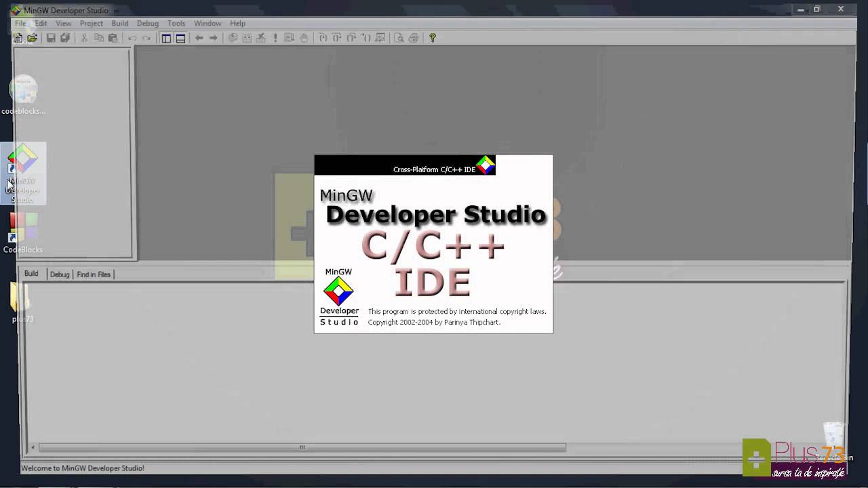
Task: Click the breakpoint hand icon
Action: pos(304,38)
